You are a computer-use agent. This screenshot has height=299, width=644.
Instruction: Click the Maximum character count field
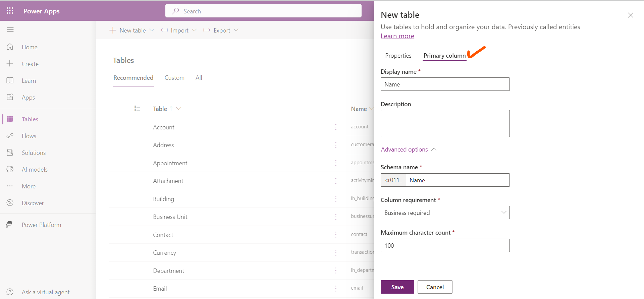445,245
